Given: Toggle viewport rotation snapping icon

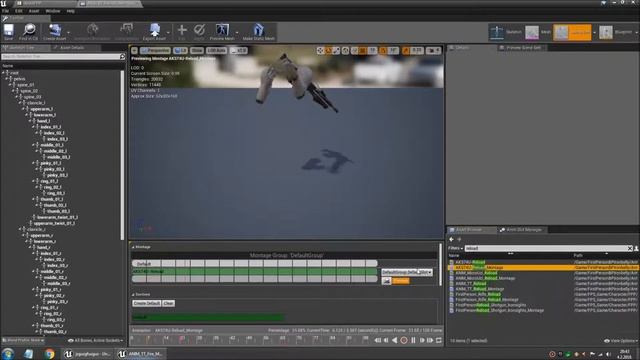Looking at the screenshot, I should (x=383, y=51).
